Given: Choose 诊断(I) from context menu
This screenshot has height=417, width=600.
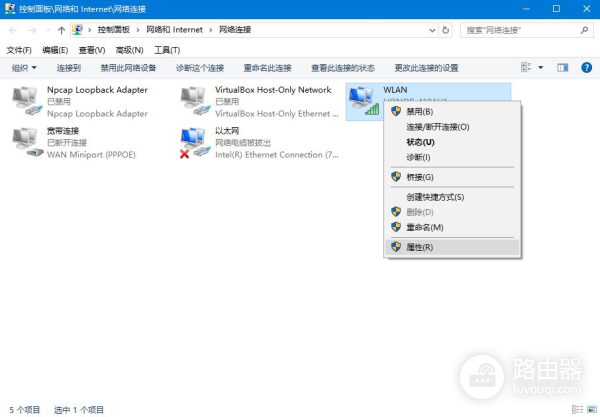Looking at the screenshot, I should tap(452, 157).
